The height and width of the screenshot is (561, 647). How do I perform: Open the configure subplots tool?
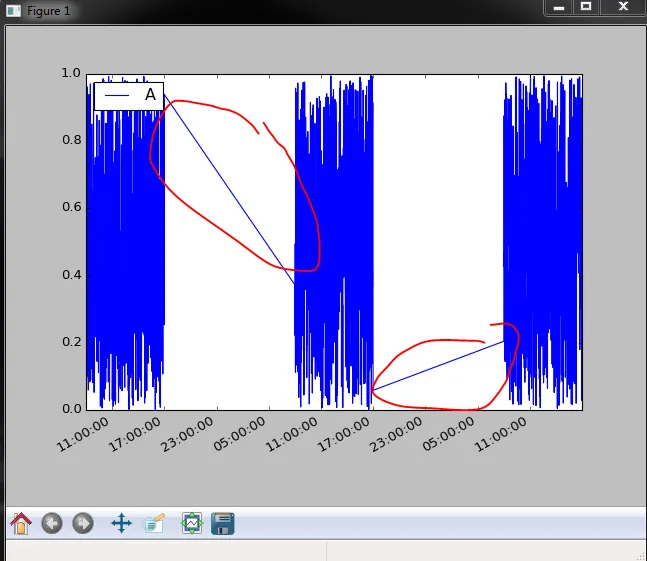(192, 523)
